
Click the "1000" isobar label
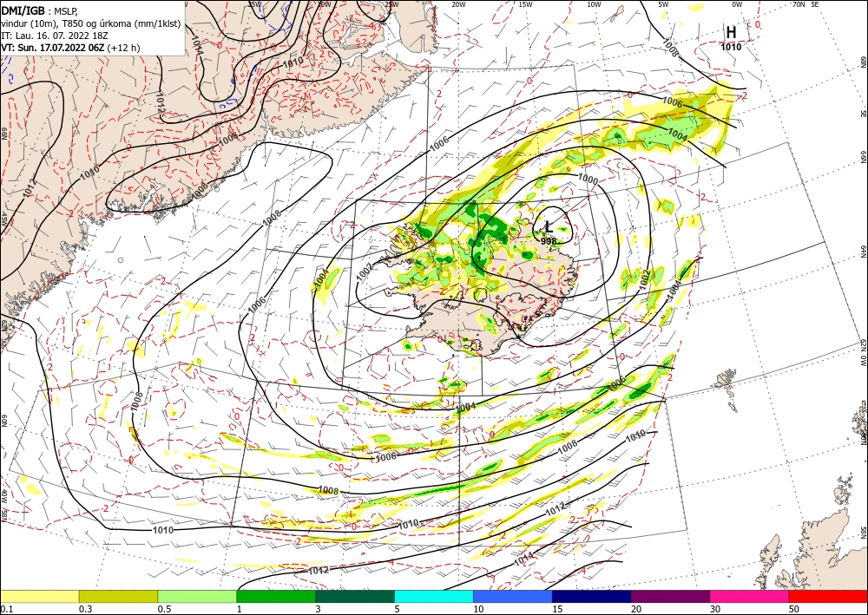coord(588,179)
